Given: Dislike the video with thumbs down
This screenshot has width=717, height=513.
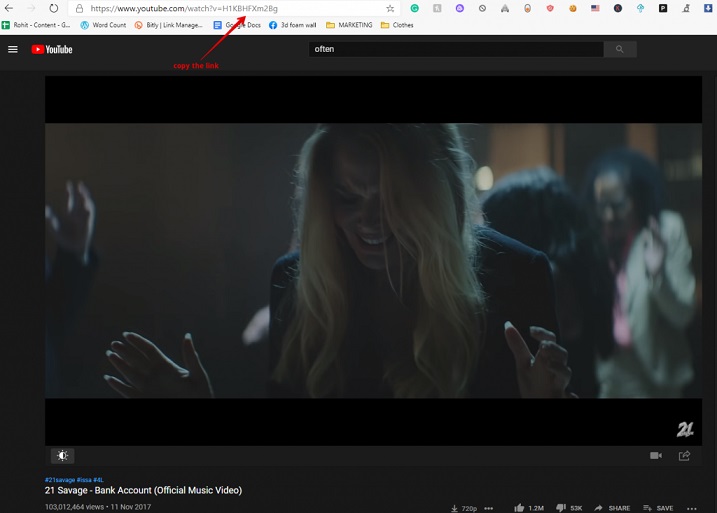Looking at the screenshot, I should click(x=561, y=508).
